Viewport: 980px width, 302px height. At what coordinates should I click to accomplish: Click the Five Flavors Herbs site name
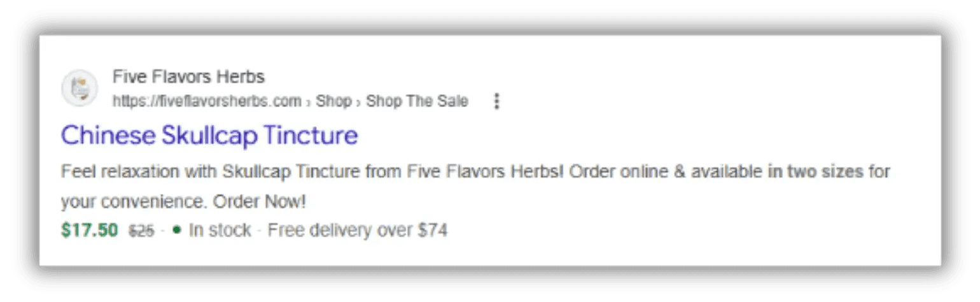coord(188,77)
